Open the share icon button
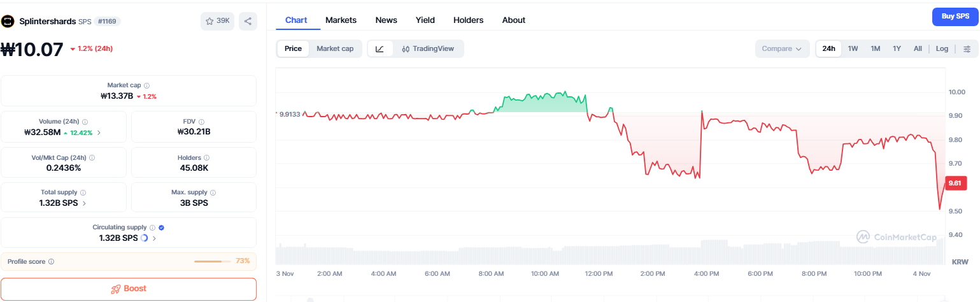Screen dimensions: 980x302 248,21
